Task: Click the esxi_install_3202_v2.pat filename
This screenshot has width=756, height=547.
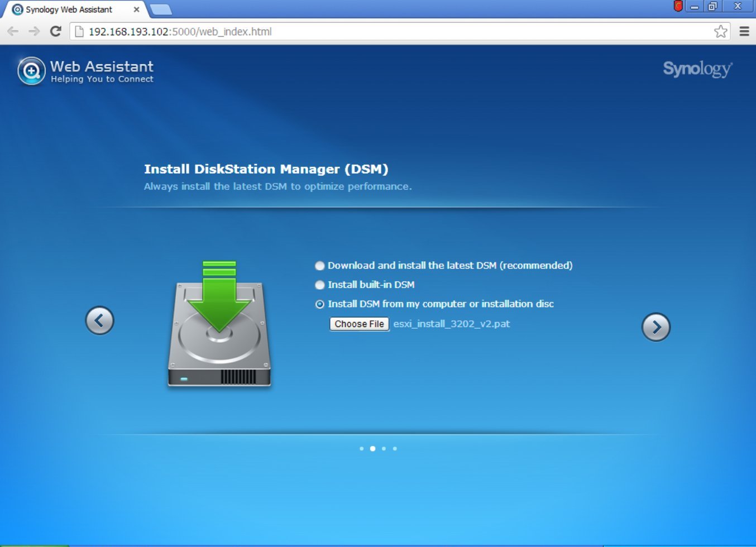Action: (452, 324)
